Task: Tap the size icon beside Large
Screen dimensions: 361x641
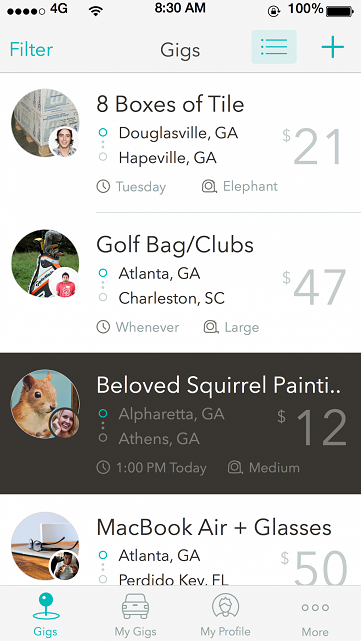Action: [x=211, y=327]
